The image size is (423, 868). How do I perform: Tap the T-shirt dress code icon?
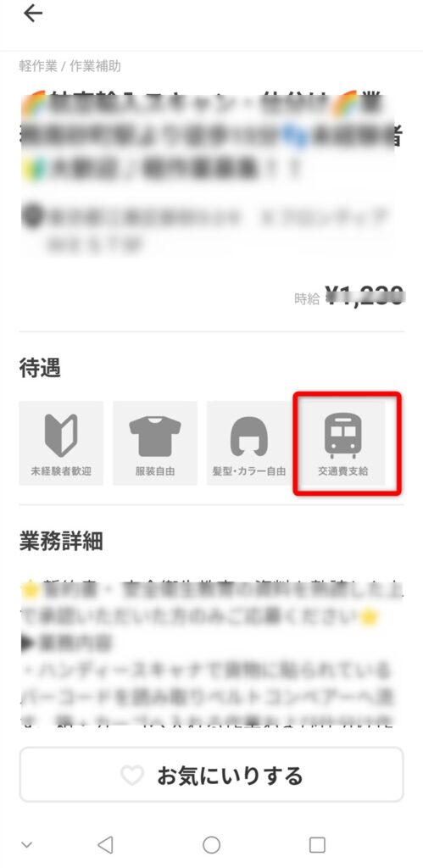tap(155, 437)
